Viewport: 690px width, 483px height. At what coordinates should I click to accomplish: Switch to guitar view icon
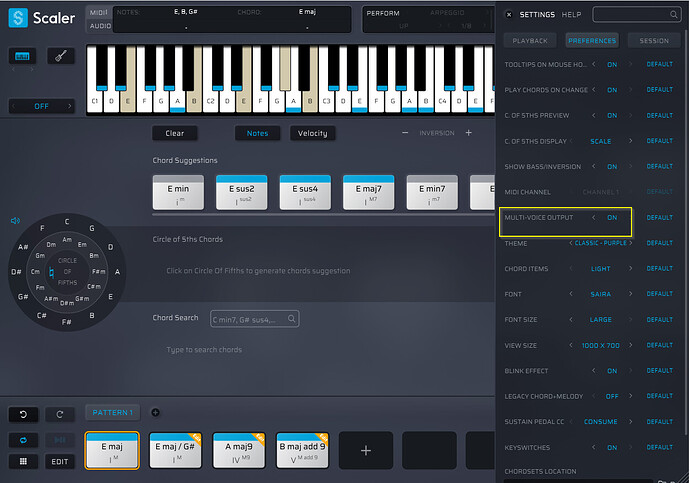61,56
